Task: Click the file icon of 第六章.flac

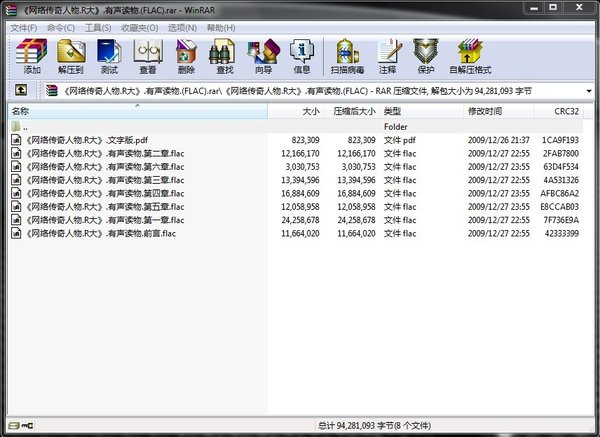Action: [x=16, y=167]
